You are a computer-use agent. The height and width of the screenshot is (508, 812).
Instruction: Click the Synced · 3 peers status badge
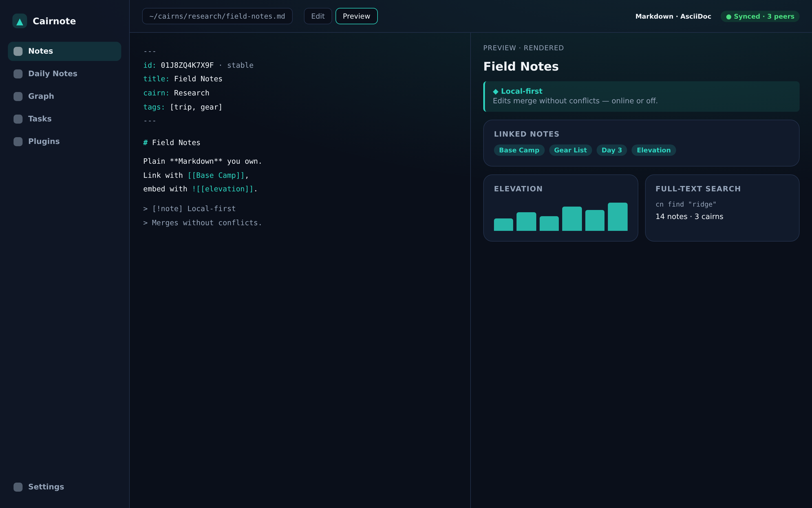760,16
